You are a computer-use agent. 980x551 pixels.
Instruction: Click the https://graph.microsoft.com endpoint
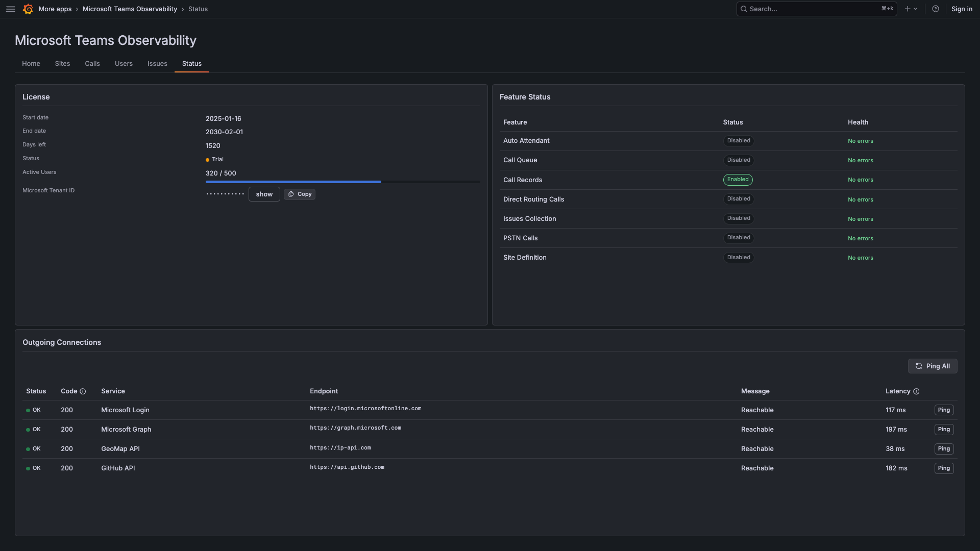coord(355,428)
